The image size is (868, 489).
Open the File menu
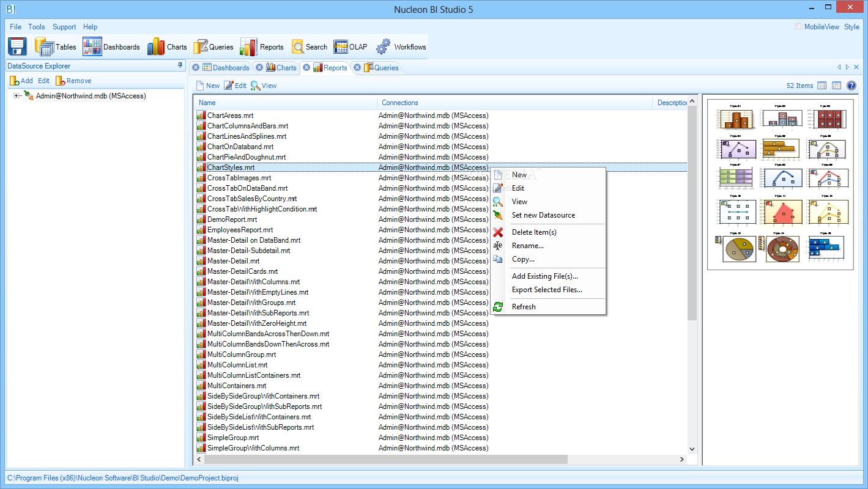[15, 27]
